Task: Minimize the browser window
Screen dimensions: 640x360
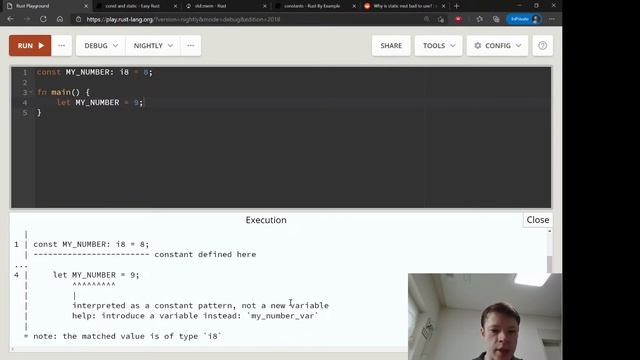Action: click(519, 6)
